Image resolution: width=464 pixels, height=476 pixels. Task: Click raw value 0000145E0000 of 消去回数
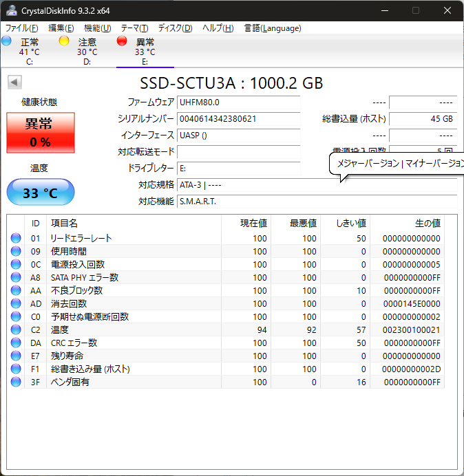[x=412, y=303]
